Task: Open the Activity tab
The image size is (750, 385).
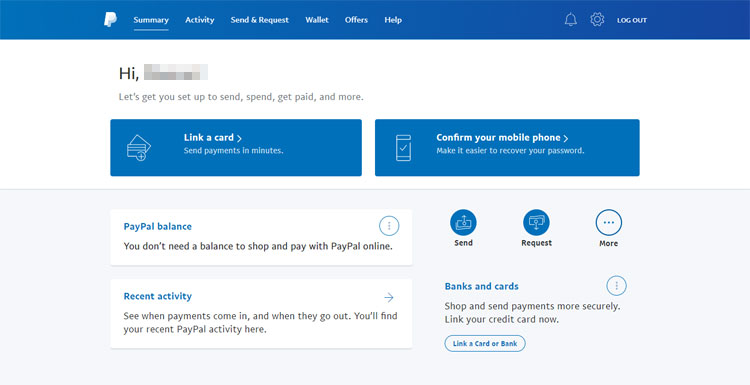Action: point(200,20)
